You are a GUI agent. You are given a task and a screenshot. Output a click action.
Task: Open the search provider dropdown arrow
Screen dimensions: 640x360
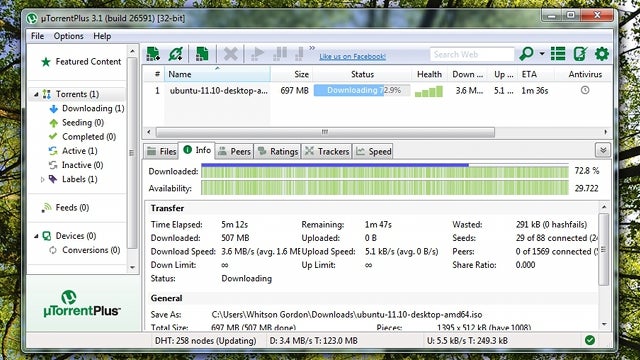[542, 54]
